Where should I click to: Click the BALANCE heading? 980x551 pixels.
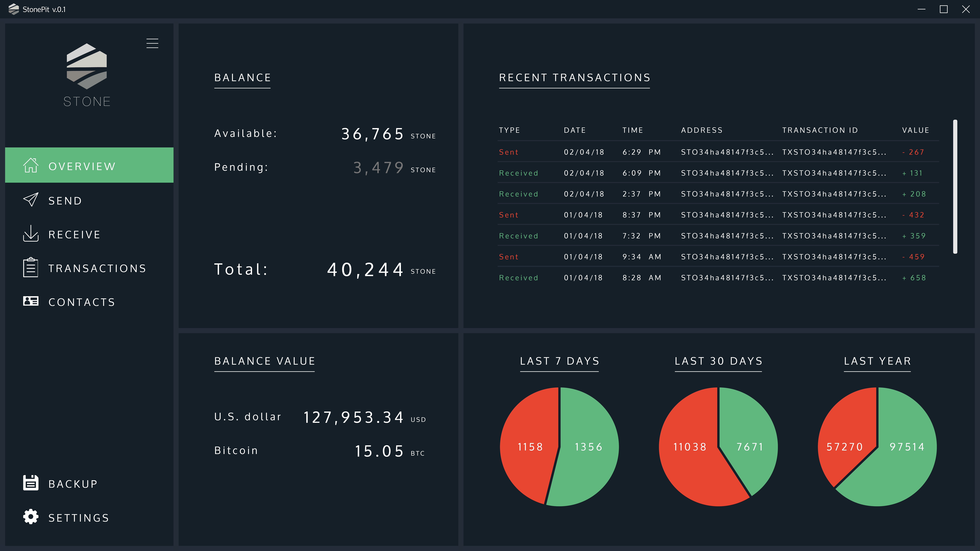point(243,78)
